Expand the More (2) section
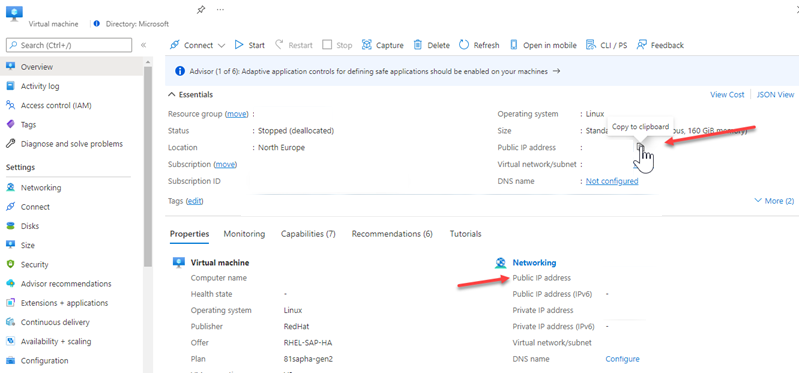This screenshot has width=800, height=373. tap(774, 201)
